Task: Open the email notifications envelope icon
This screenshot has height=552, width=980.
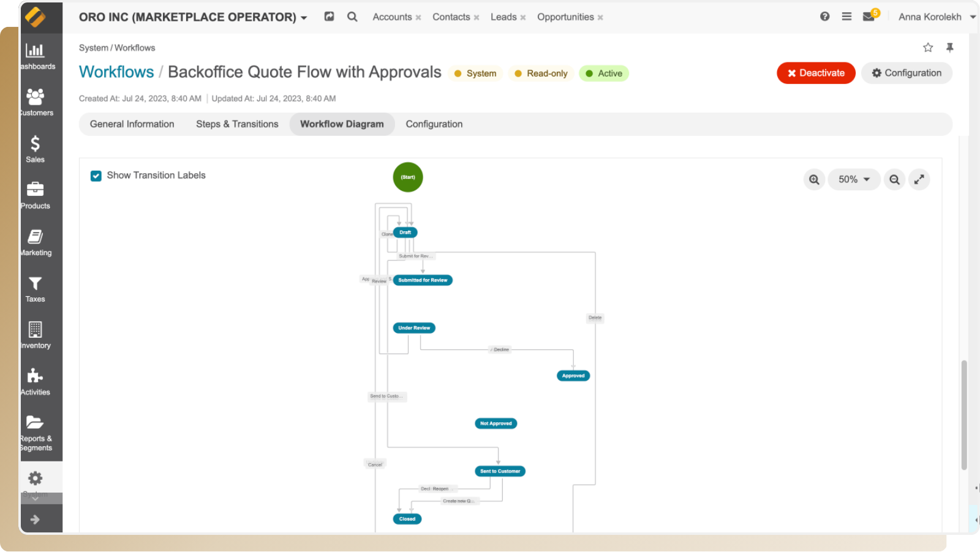Action: (869, 17)
